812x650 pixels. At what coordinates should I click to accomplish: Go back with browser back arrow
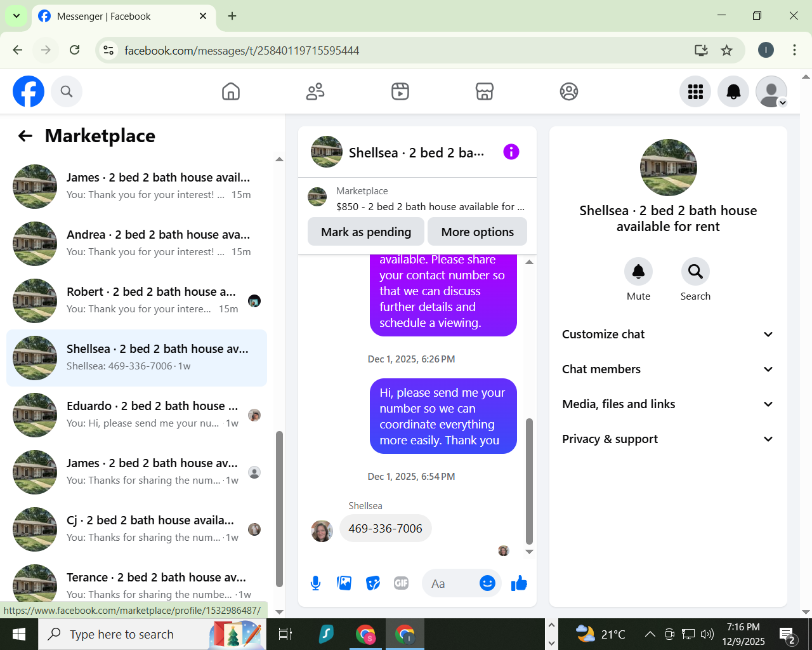[18, 50]
